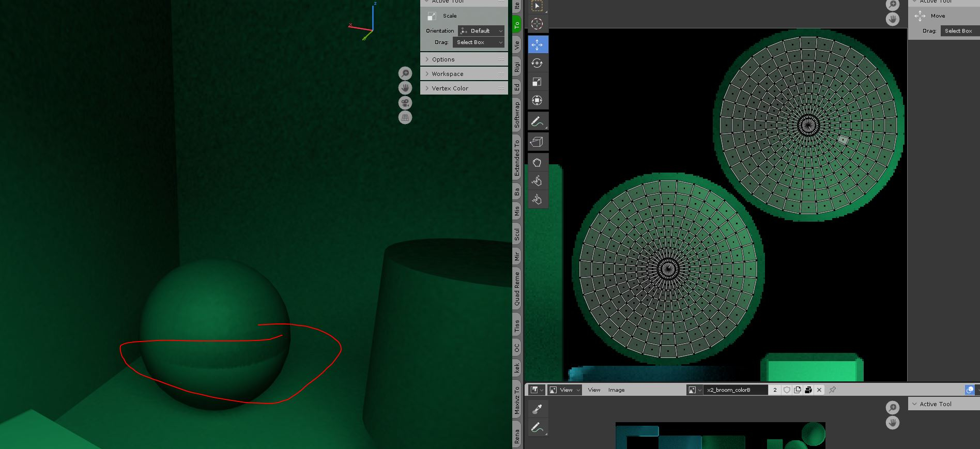
Task: Click the Move active tool icon in UV sidebar
Action: pos(920,16)
